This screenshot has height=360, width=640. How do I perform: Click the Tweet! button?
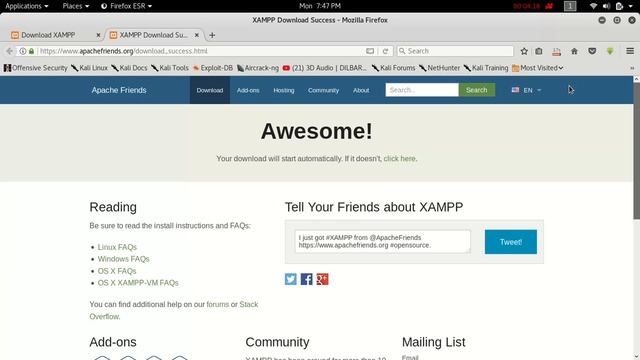coord(511,242)
